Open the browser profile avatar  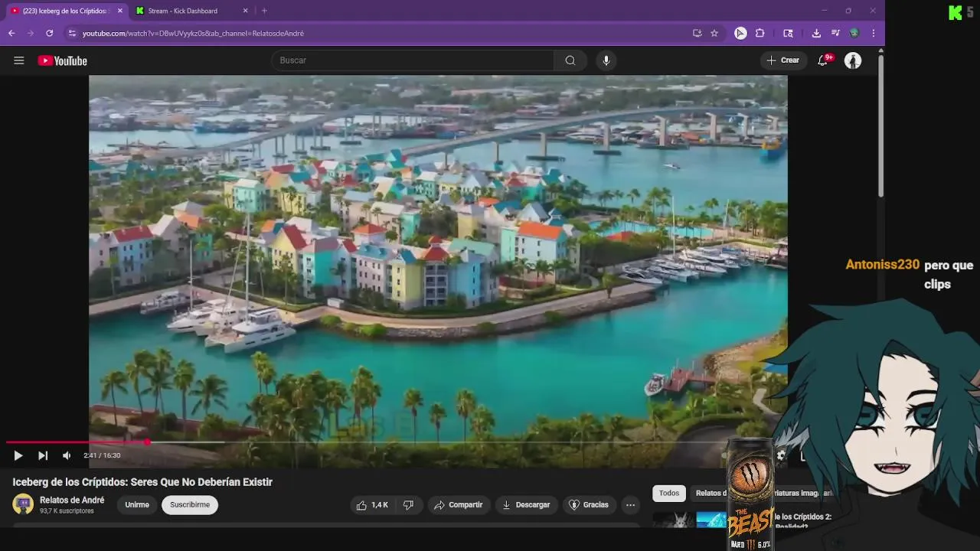point(854,34)
